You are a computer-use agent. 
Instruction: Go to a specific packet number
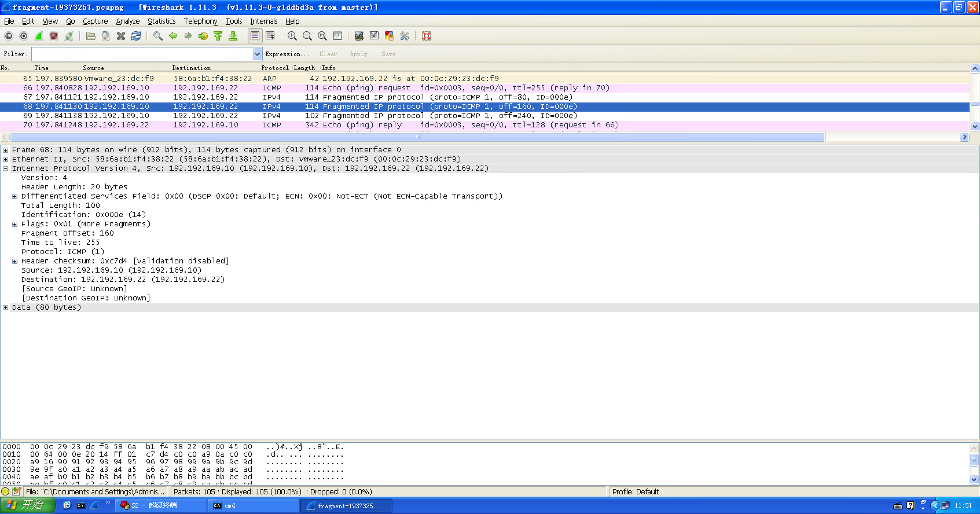pyautogui.click(x=203, y=36)
